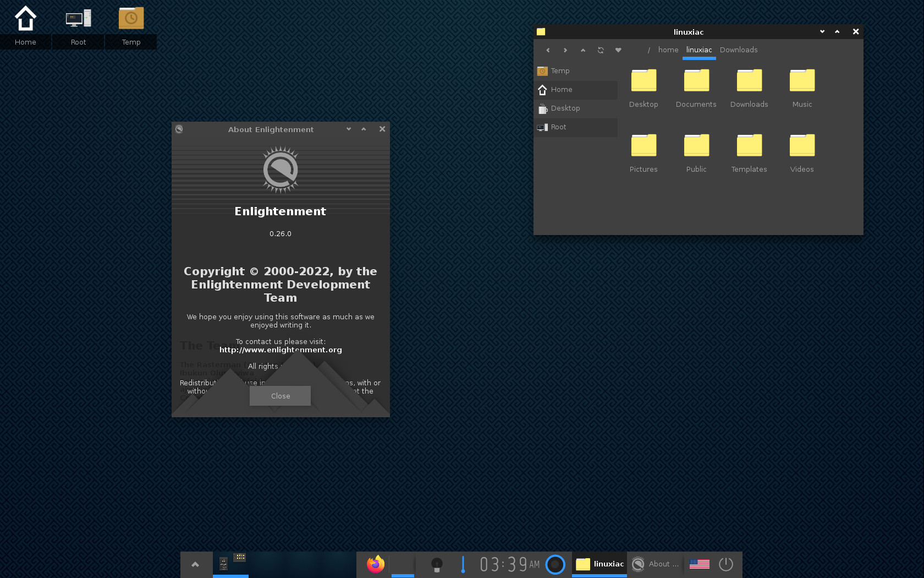Click the home path breadcrumb
This screenshot has width=924, height=578.
(x=668, y=50)
